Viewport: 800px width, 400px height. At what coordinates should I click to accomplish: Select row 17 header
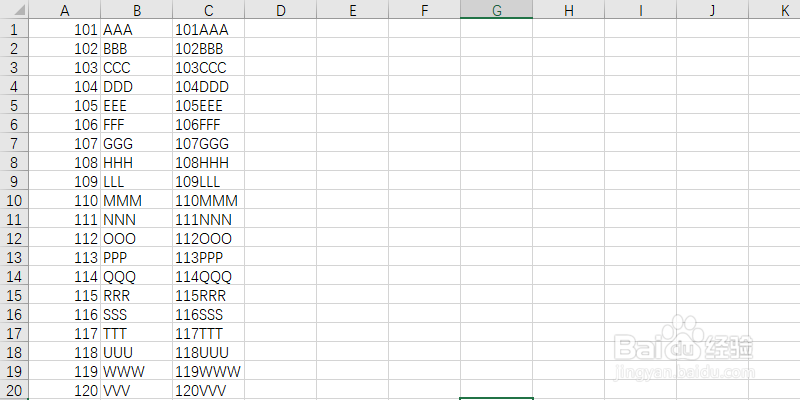[x=14, y=332]
